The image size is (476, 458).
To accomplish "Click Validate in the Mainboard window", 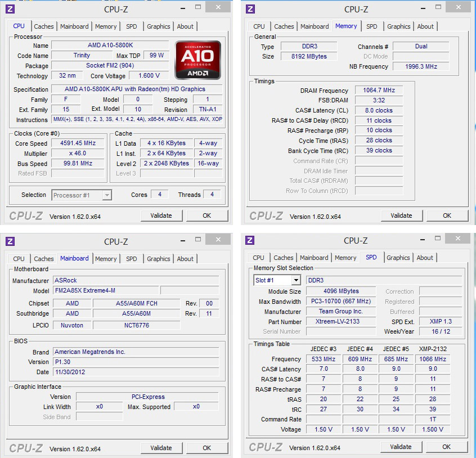I will (x=161, y=448).
